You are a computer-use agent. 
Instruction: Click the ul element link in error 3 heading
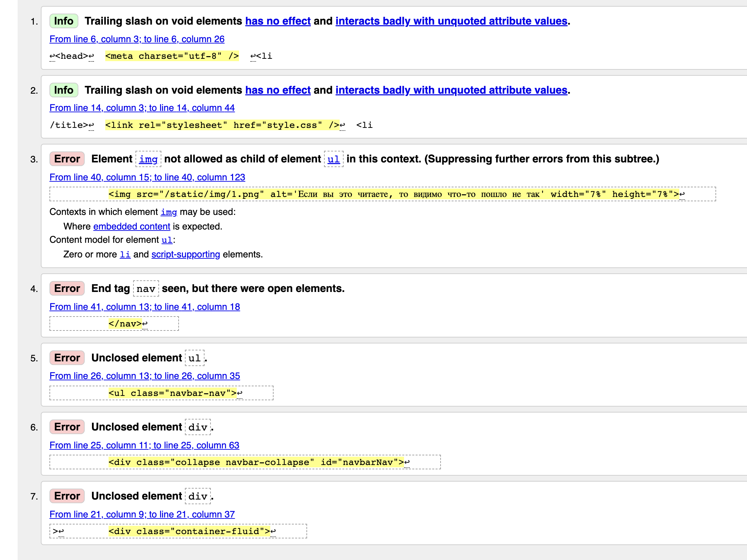click(333, 159)
